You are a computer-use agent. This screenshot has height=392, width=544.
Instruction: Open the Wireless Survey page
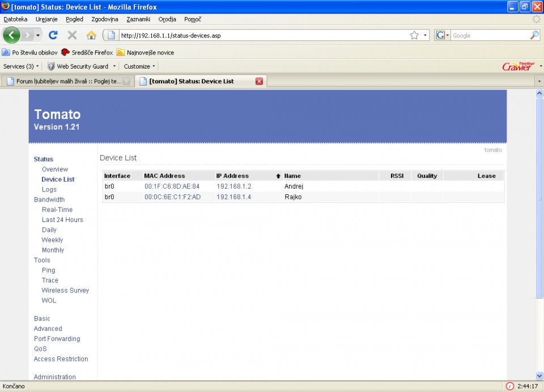click(65, 290)
